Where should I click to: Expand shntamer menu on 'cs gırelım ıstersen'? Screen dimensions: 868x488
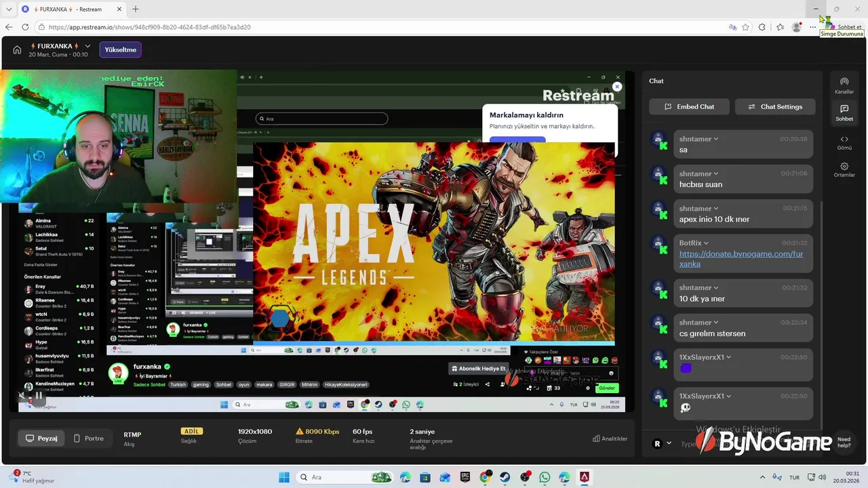click(x=716, y=323)
